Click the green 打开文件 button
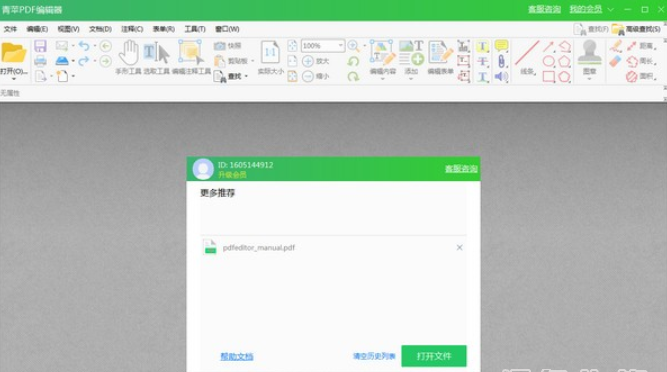This screenshot has height=372, width=667. click(434, 356)
